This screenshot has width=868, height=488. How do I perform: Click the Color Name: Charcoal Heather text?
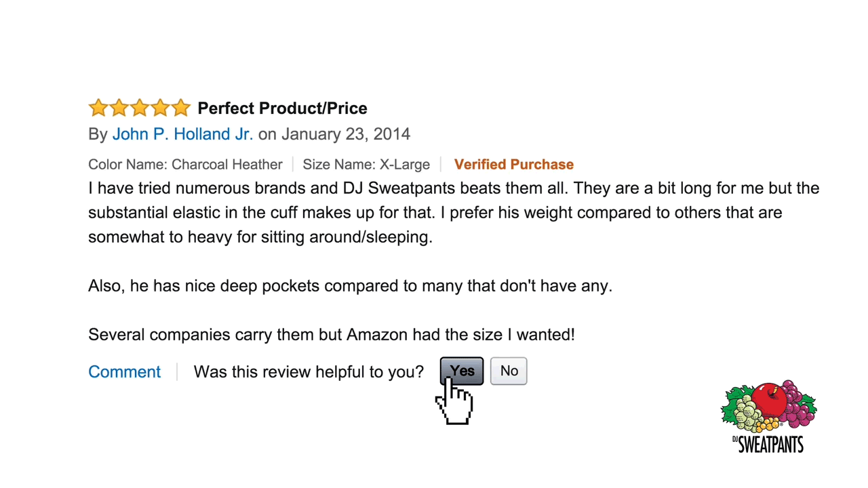pos(185,165)
